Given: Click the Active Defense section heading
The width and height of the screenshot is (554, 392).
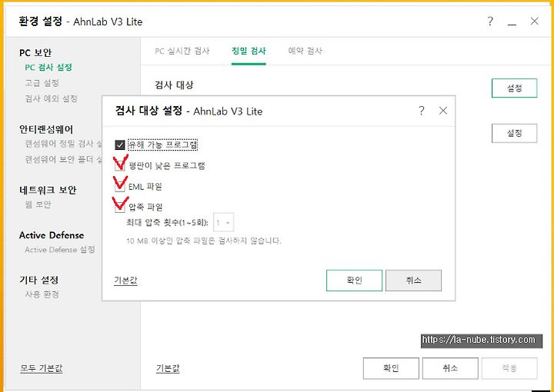Looking at the screenshot, I should (x=52, y=235).
